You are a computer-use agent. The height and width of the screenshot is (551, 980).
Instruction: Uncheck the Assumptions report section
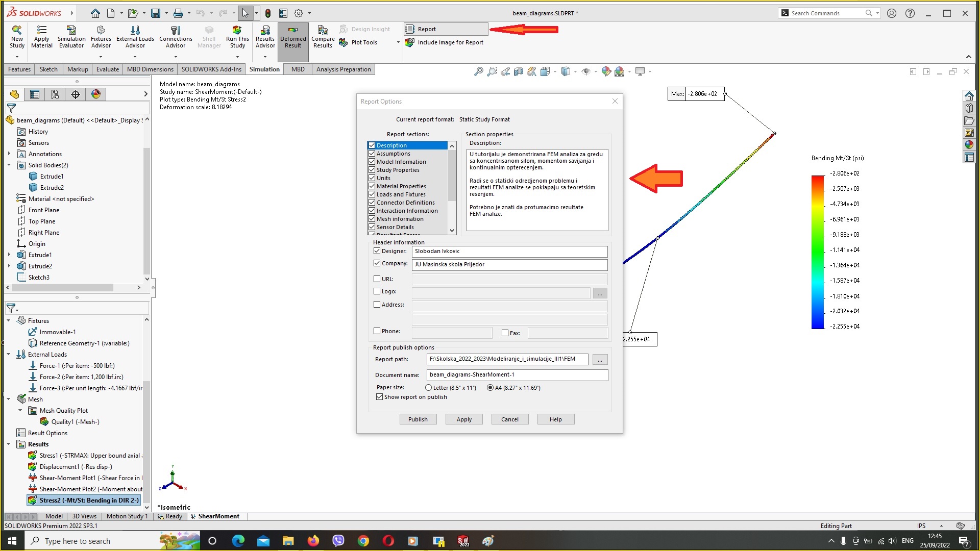click(x=372, y=154)
